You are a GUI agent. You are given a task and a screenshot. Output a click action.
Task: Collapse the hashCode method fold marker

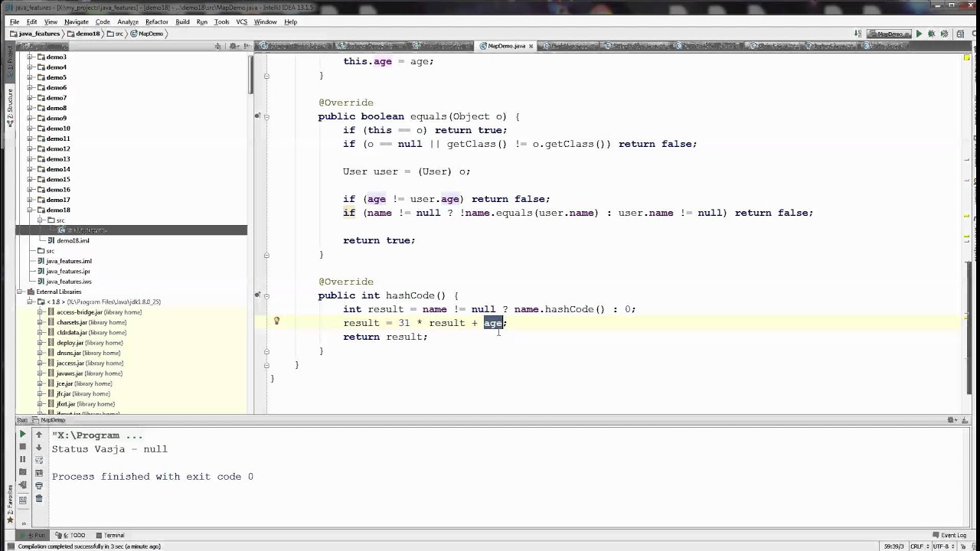(266, 295)
